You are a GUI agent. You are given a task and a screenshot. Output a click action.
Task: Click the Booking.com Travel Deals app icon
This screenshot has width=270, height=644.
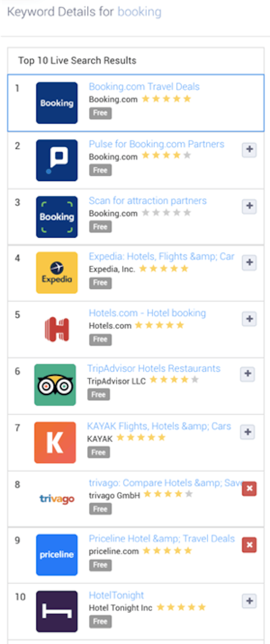57,103
